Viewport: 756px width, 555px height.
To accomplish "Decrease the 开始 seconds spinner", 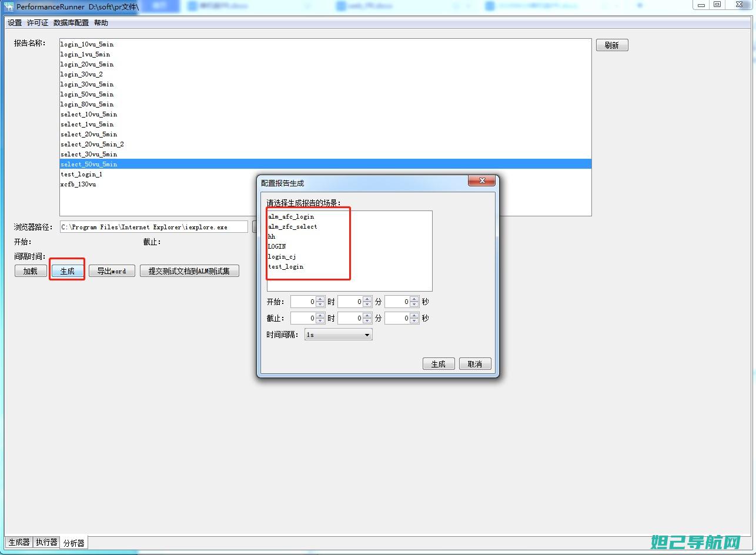I will click(x=414, y=304).
